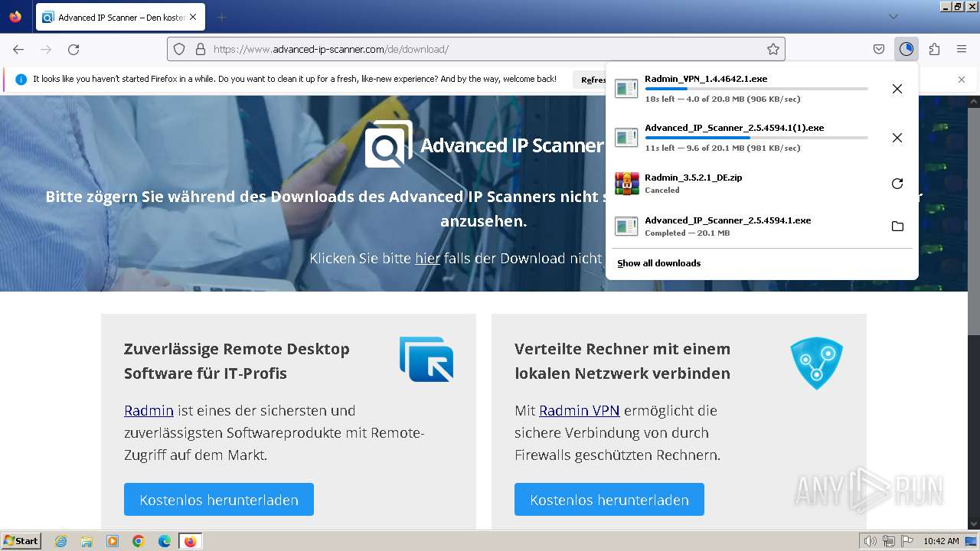Expand the list all tabs chevron
Image resolution: width=980 pixels, height=551 pixels.
point(893,17)
